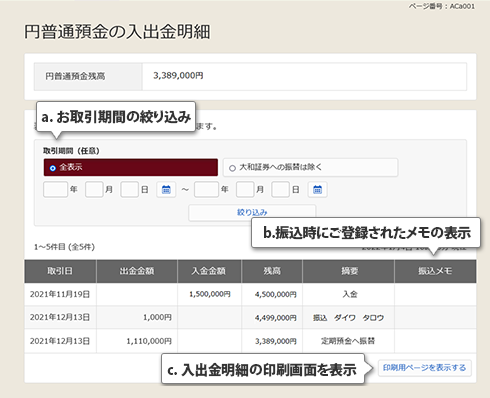Click the end month input field

tap(245, 190)
